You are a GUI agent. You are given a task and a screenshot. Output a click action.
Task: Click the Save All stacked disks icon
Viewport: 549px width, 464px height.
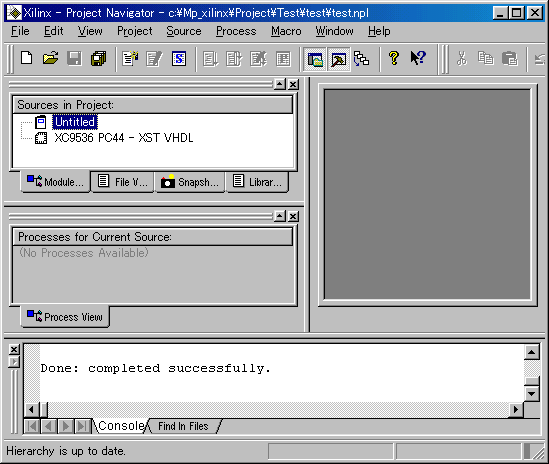pyautogui.click(x=99, y=58)
